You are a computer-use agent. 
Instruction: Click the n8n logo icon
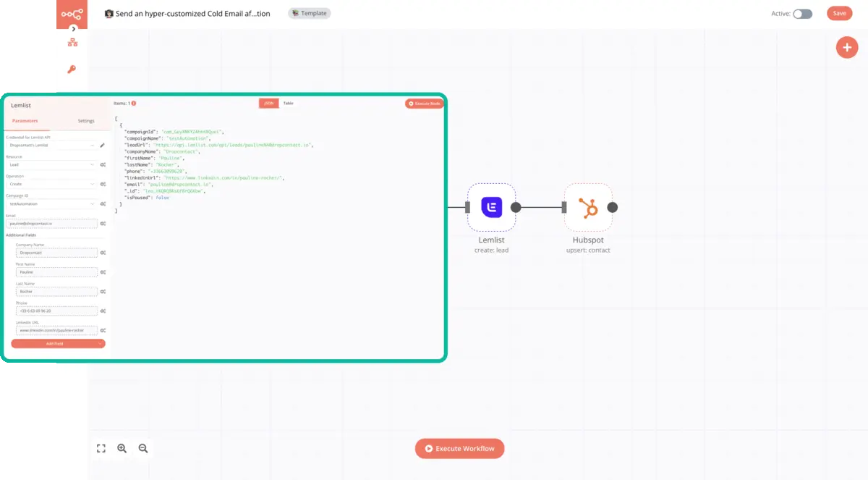click(72, 14)
